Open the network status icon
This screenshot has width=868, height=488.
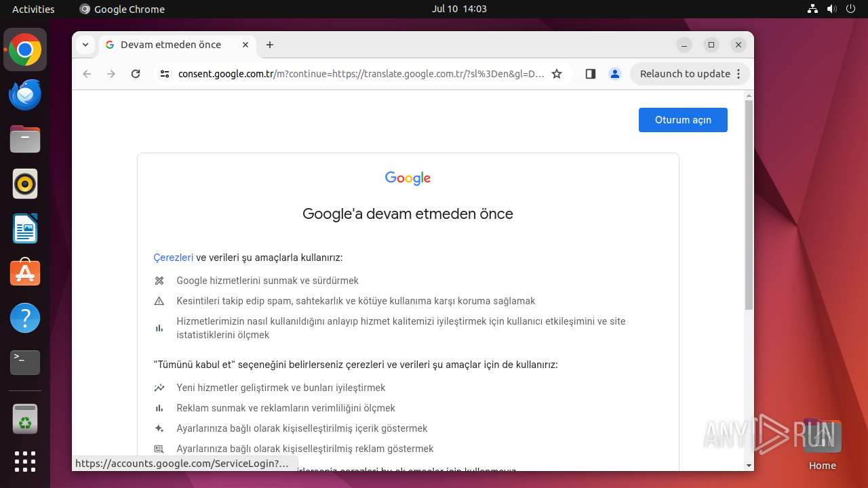(812, 9)
